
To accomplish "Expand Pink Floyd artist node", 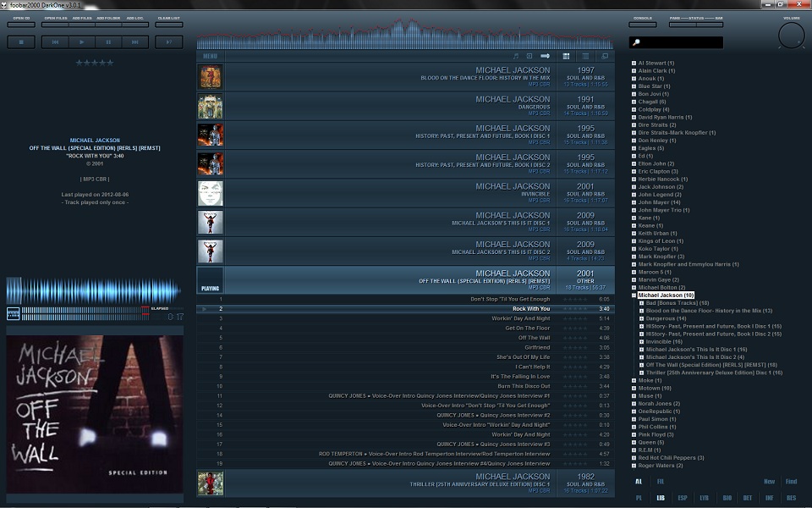I will click(x=634, y=434).
